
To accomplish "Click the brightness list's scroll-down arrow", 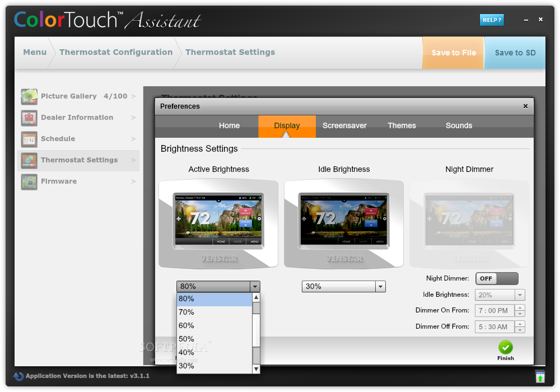I will (x=256, y=369).
